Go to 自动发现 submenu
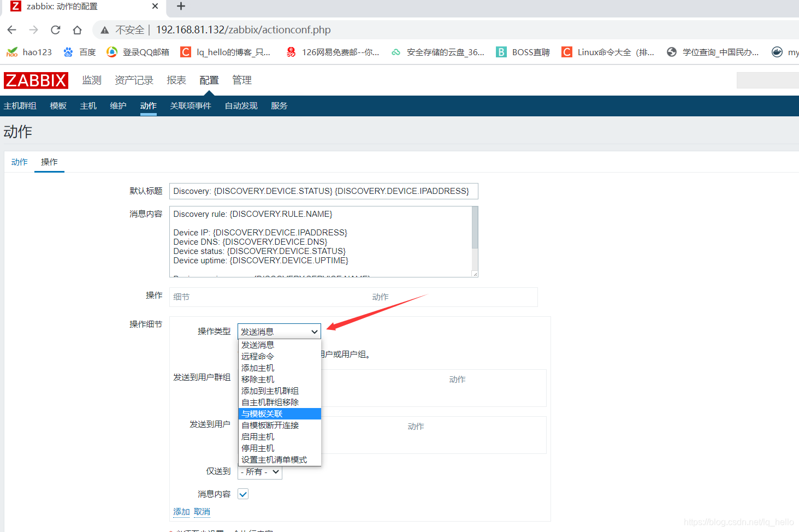This screenshot has height=532, width=799. point(241,106)
